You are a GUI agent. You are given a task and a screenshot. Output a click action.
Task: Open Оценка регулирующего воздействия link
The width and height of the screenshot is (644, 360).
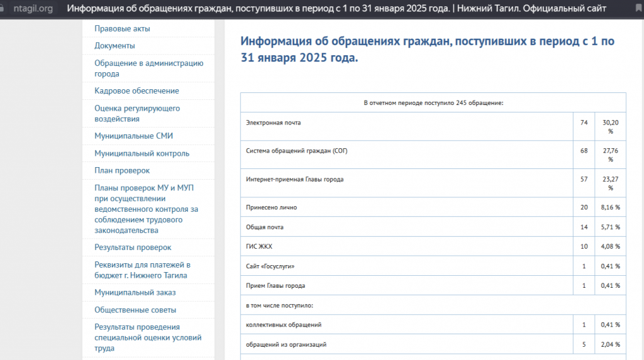[137, 114]
